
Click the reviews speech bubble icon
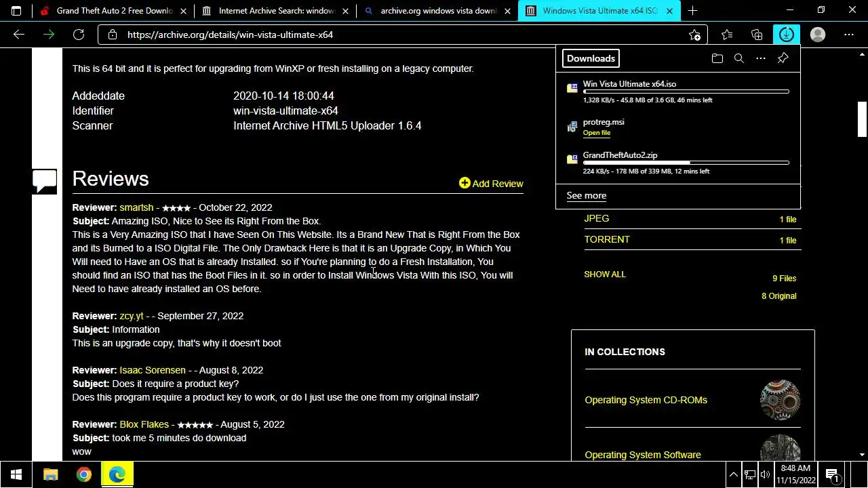[45, 181]
